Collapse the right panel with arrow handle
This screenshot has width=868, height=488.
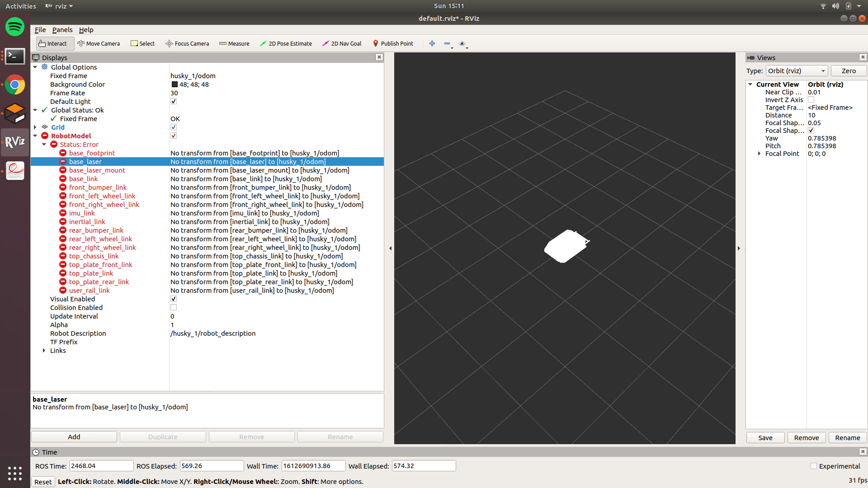click(739, 248)
